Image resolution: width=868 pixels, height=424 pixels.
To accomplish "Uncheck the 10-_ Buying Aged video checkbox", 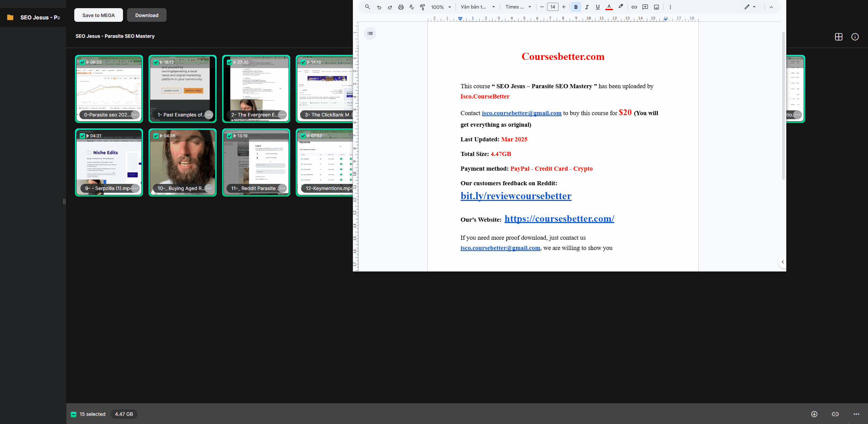I will [156, 136].
